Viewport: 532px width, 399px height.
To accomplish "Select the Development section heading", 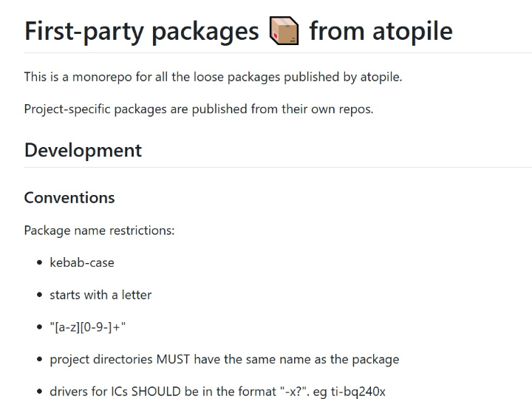I will click(83, 150).
